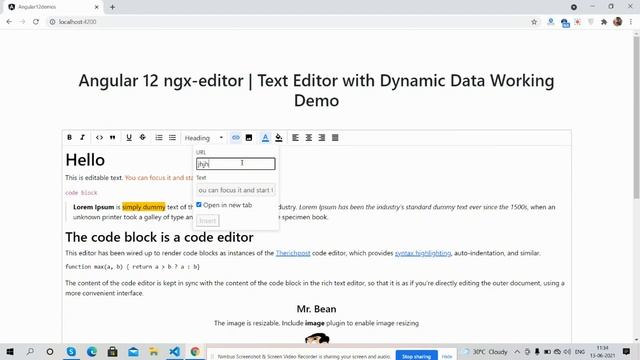The image size is (640, 360).
Task: Toggle italic formatting in editor toolbar
Action: tap(82, 138)
